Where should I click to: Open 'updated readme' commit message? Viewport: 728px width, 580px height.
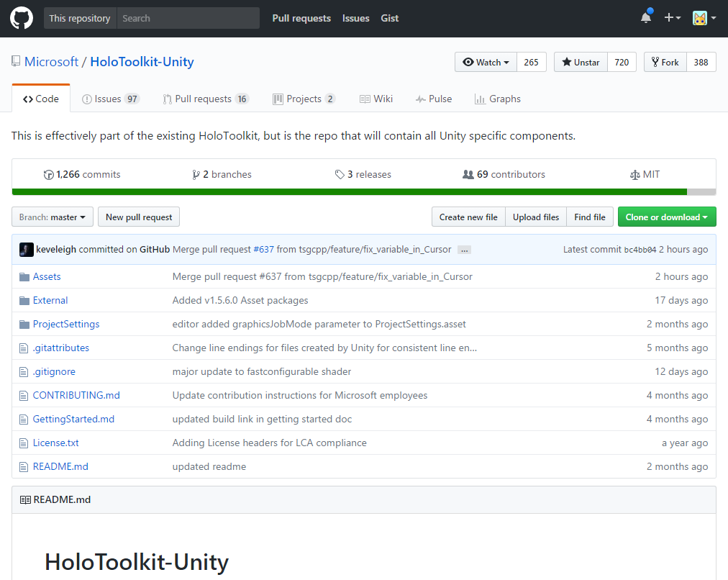point(209,467)
